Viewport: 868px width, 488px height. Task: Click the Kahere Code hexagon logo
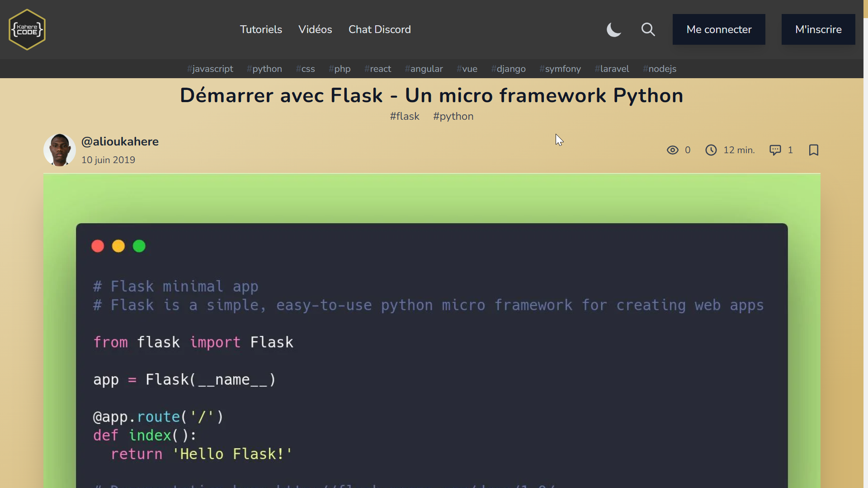coord(27,29)
